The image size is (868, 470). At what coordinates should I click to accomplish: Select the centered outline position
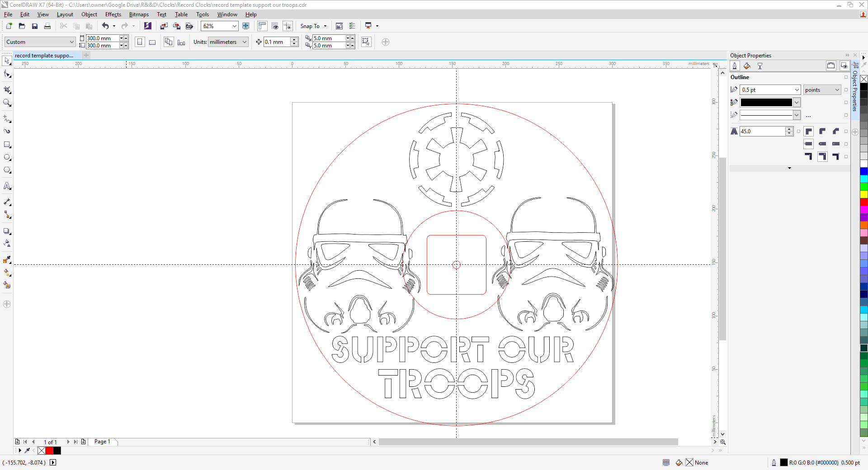click(822, 156)
